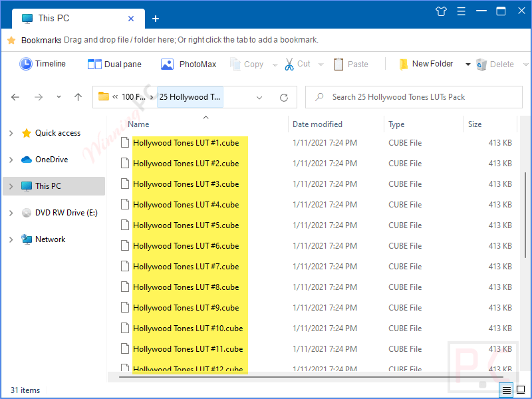This screenshot has width=532, height=399.
Task: Select Hollywood Tones LUT #8.cube
Action: point(186,287)
